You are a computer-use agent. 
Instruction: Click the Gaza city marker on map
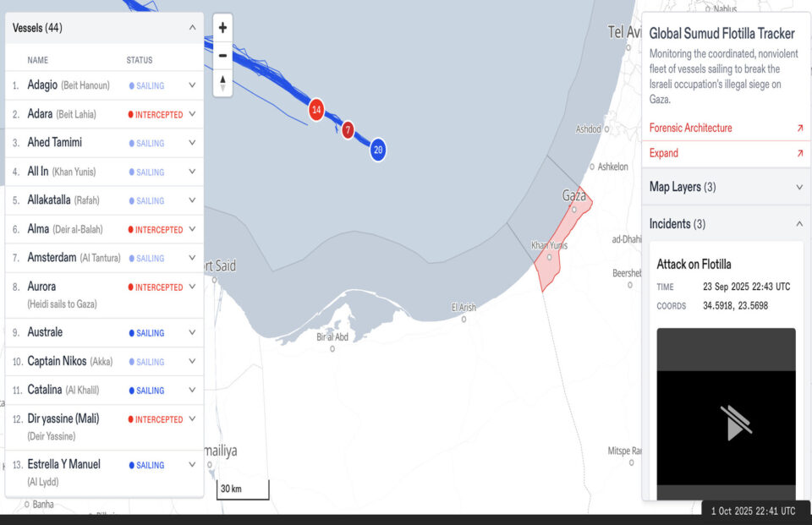pyautogui.click(x=574, y=209)
